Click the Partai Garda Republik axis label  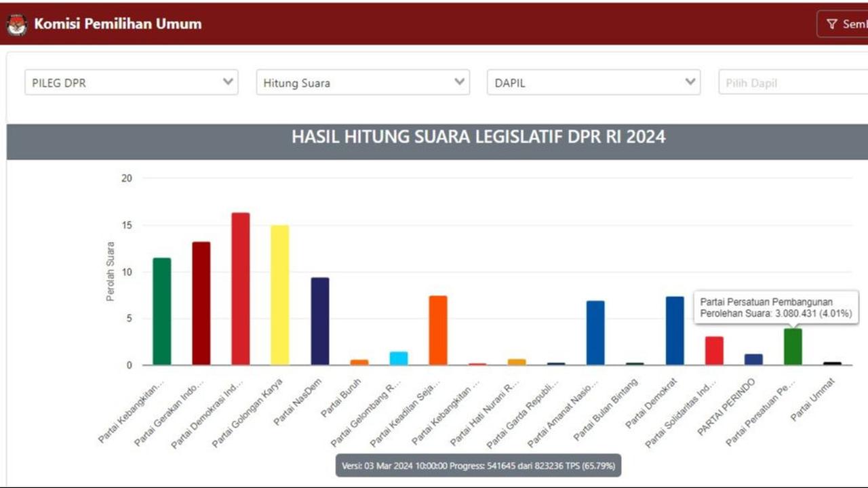523,413
